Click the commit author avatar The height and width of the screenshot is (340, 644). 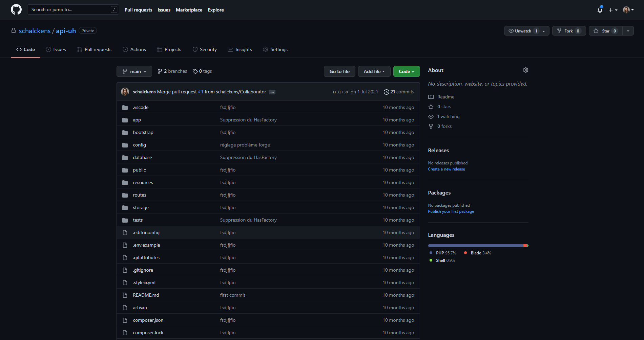125,92
